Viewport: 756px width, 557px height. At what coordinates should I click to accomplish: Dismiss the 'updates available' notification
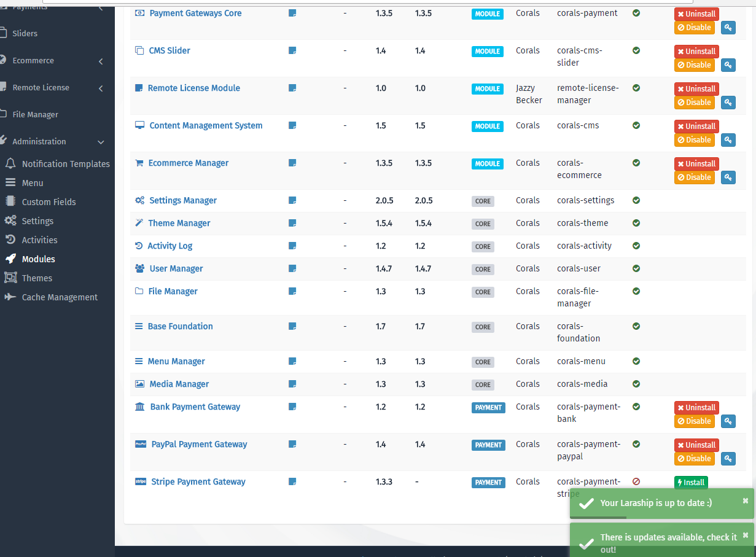coord(746,535)
